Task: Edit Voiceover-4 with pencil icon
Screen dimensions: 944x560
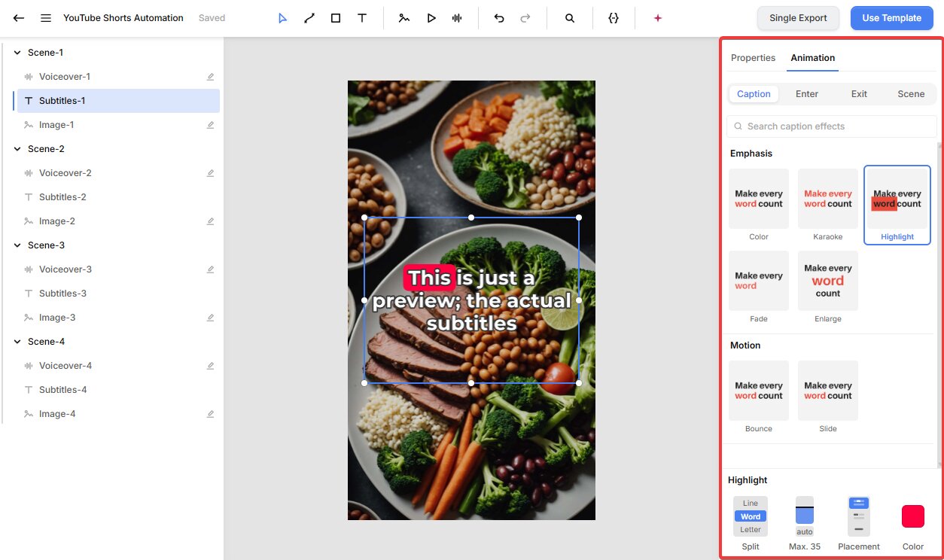Action: pos(211,366)
